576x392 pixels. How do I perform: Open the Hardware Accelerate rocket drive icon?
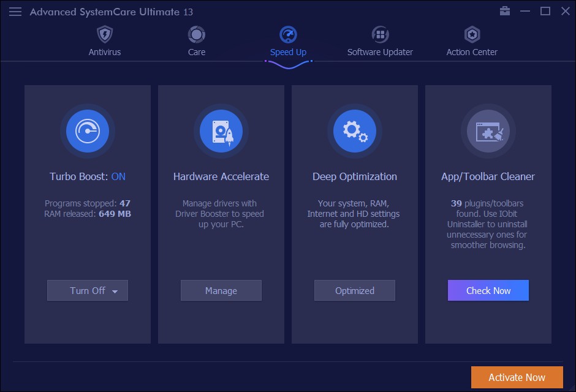[221, 131]
